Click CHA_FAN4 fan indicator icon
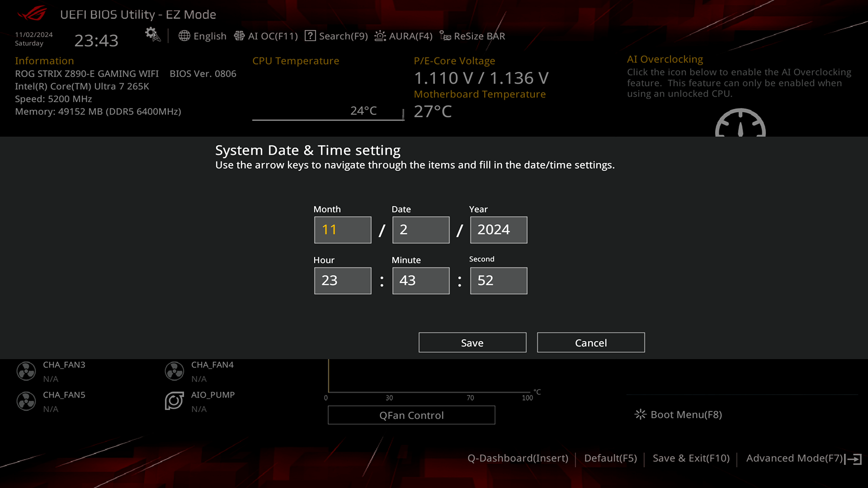This screenshot has width=868, height=488. [173, 371]
